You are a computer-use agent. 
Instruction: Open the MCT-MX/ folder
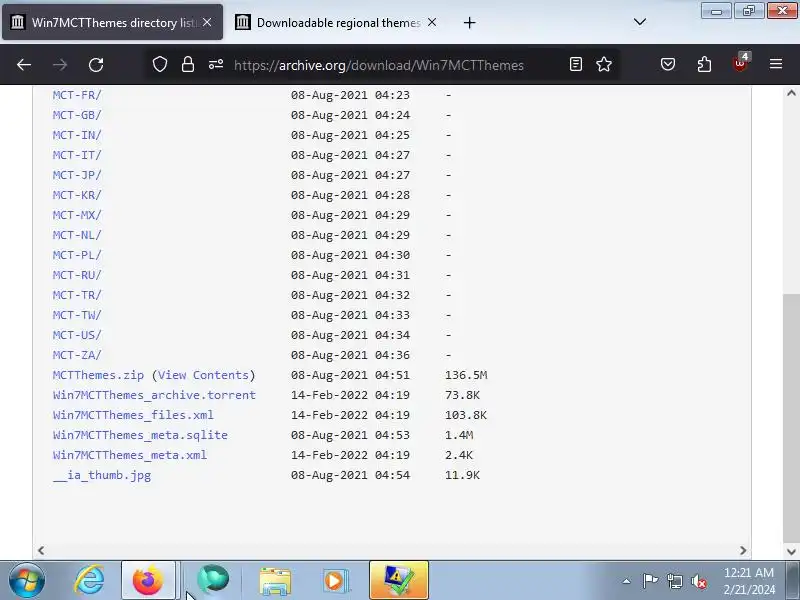pos(77,215)
